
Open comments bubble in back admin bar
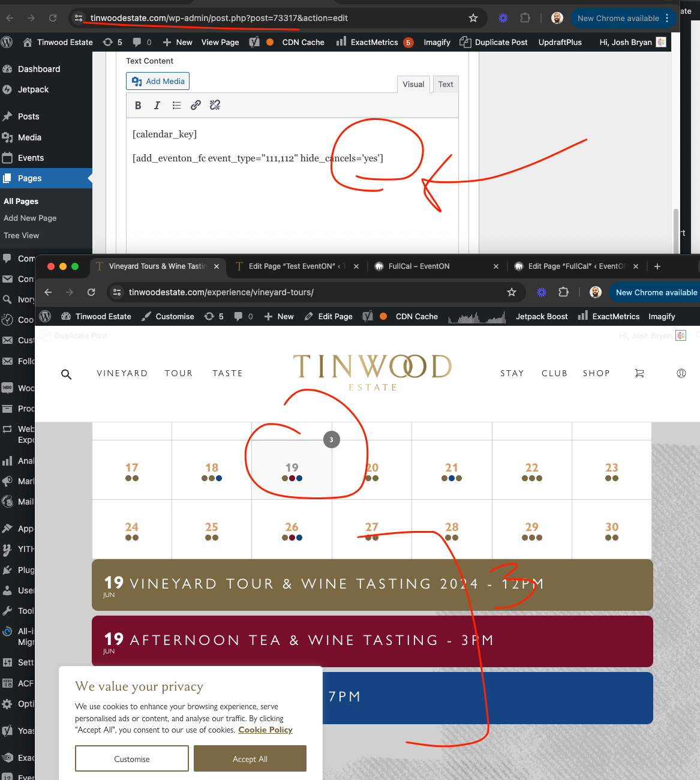tap(142, 42)
